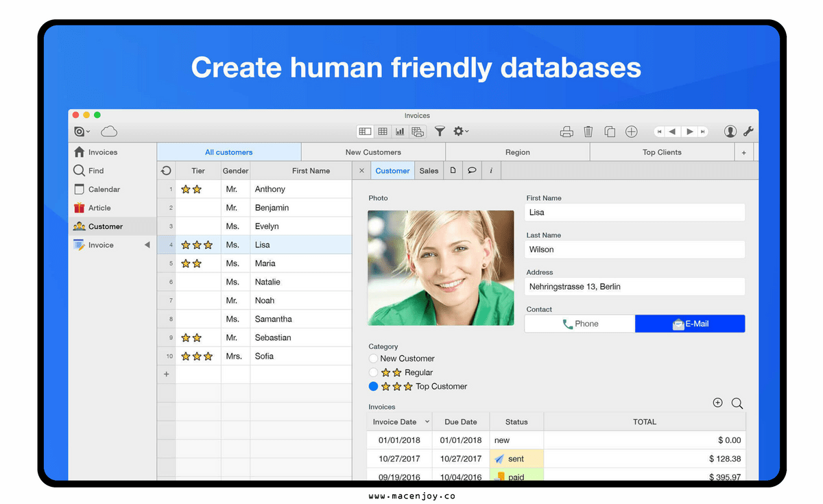The width and height of the screenshot is (823, 504).
Task: Delete record with trash icon
Action: coord(588,132)
